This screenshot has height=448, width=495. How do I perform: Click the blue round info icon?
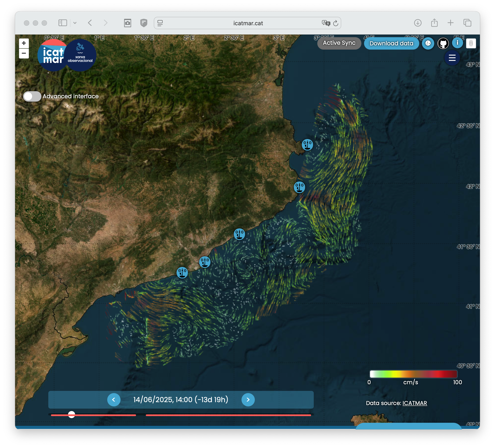pos(457,43)
